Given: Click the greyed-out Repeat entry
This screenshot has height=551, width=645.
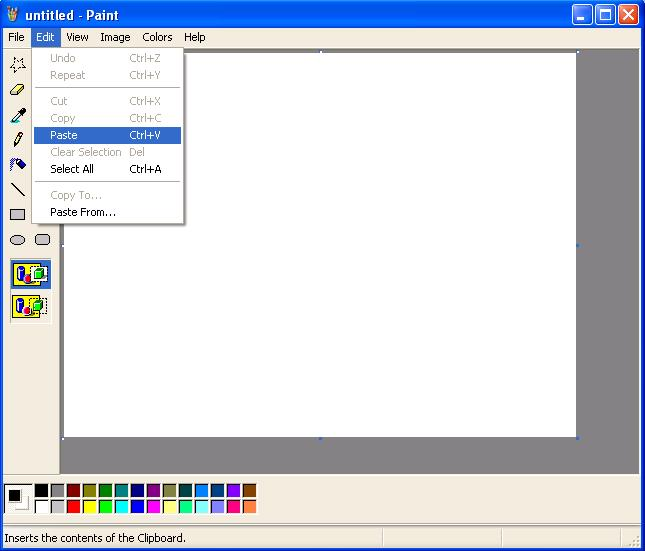Looking at the screenshot, I should [107, 75].
